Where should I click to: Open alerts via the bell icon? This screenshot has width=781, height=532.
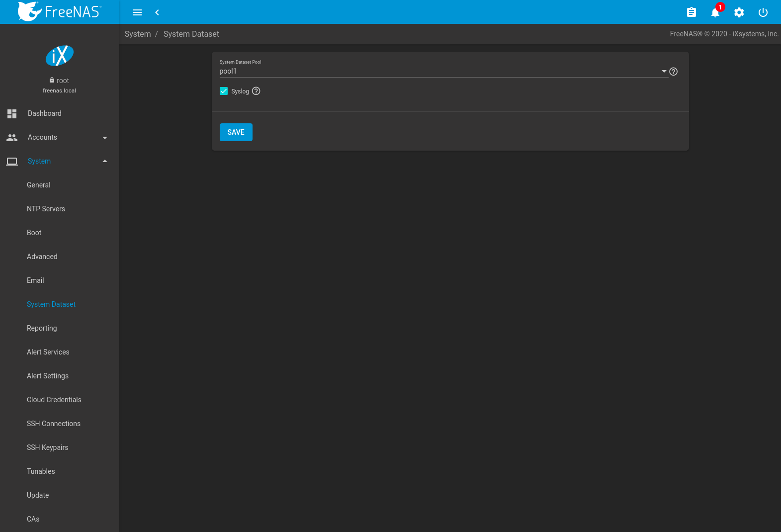715,12
